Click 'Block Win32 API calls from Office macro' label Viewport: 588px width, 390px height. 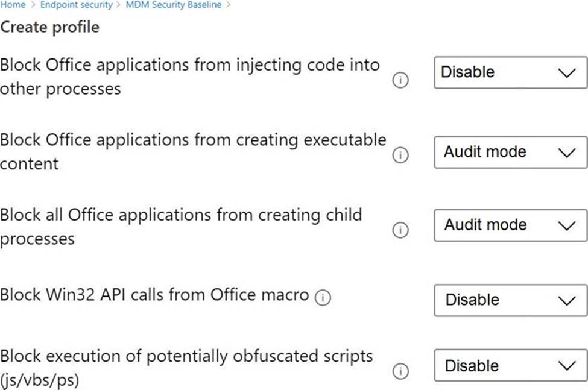pyautogui.click(x=154, y=295)
